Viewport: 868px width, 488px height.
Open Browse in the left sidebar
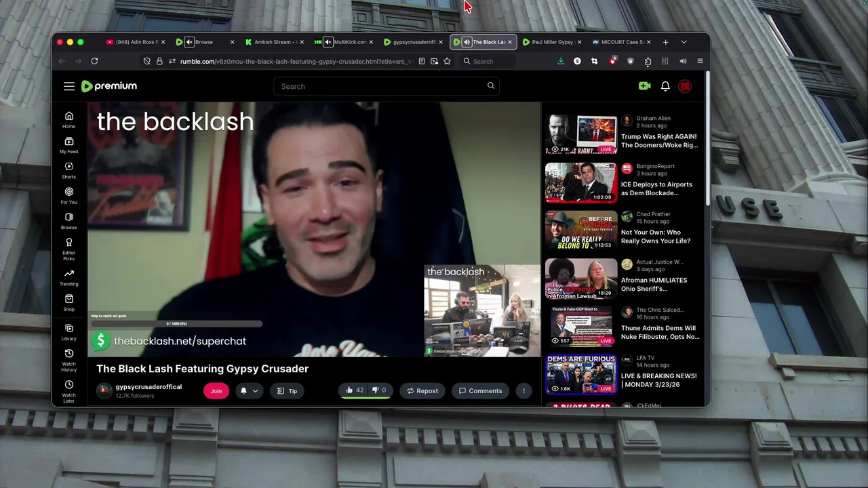(68, 221)
